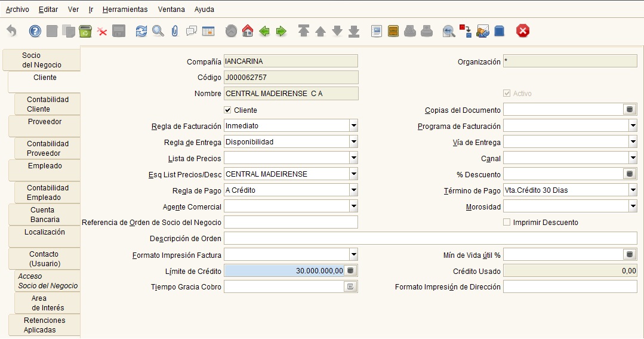Viewport: 644px width, 339px height.
Task: Open Help with the question mark icon
Action: (x=35, y=31)
